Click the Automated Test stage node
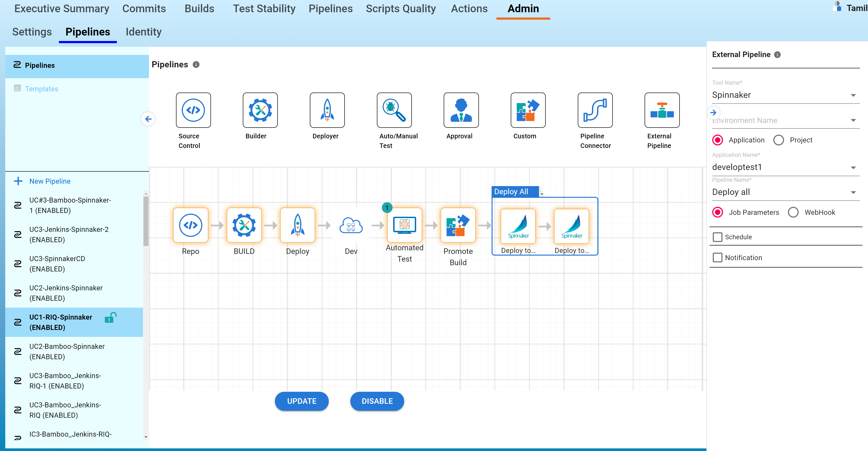868x451 pixels. (x=404, y=225)
